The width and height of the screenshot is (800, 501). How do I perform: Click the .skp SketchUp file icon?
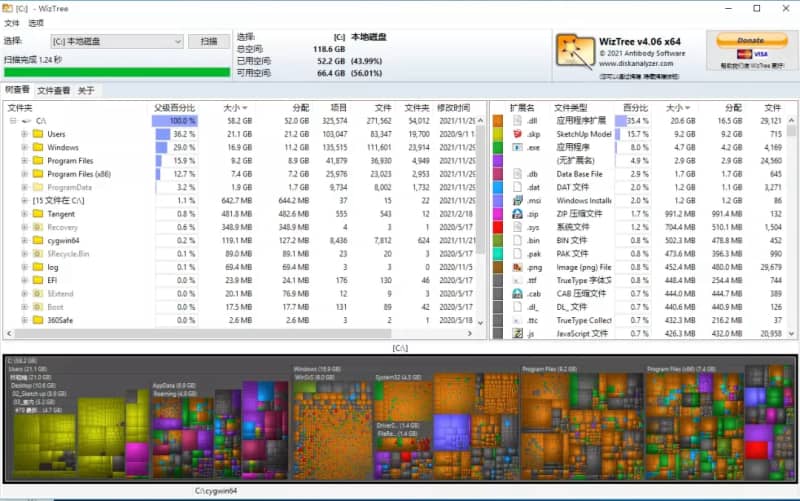tap(517, 134)
